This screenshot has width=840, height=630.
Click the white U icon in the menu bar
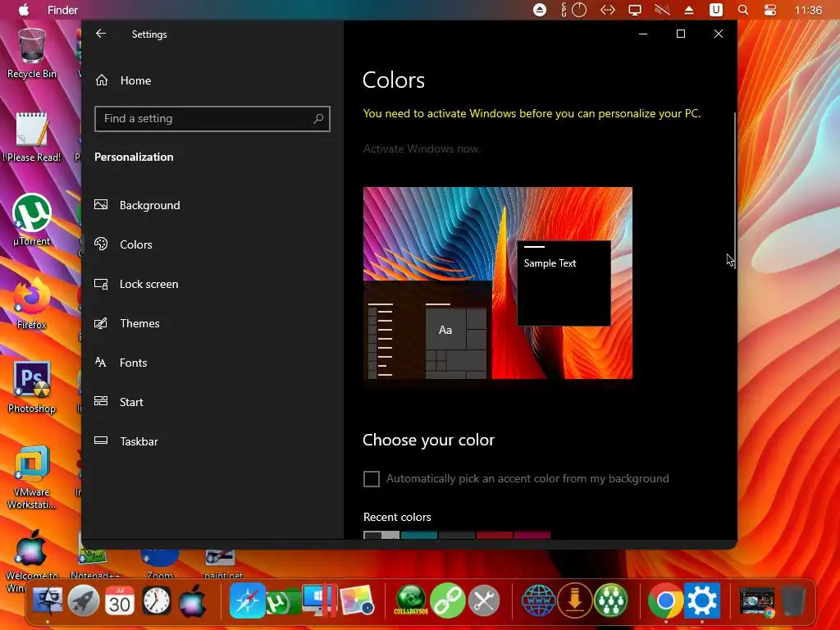(x=715, y=10)
